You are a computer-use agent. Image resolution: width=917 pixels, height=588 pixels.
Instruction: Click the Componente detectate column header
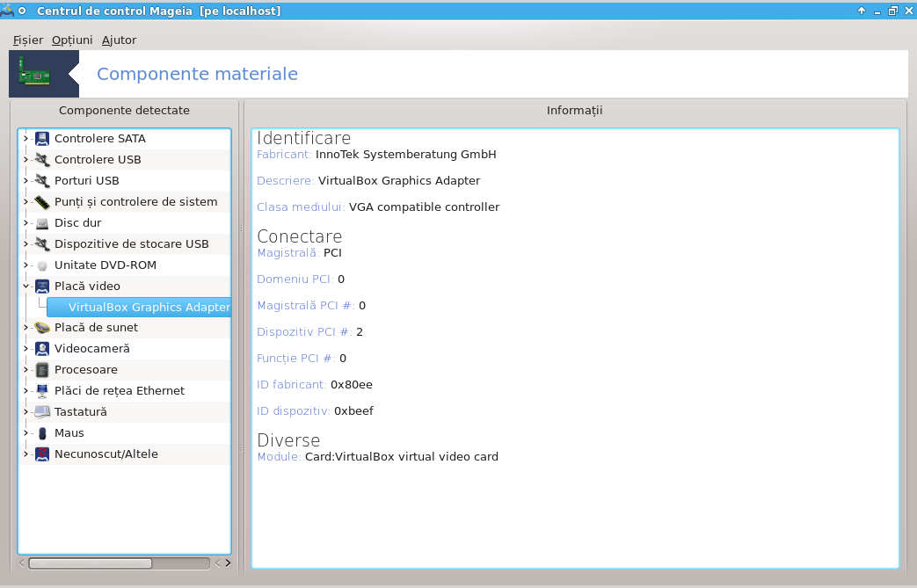click(x=124, y=111)
